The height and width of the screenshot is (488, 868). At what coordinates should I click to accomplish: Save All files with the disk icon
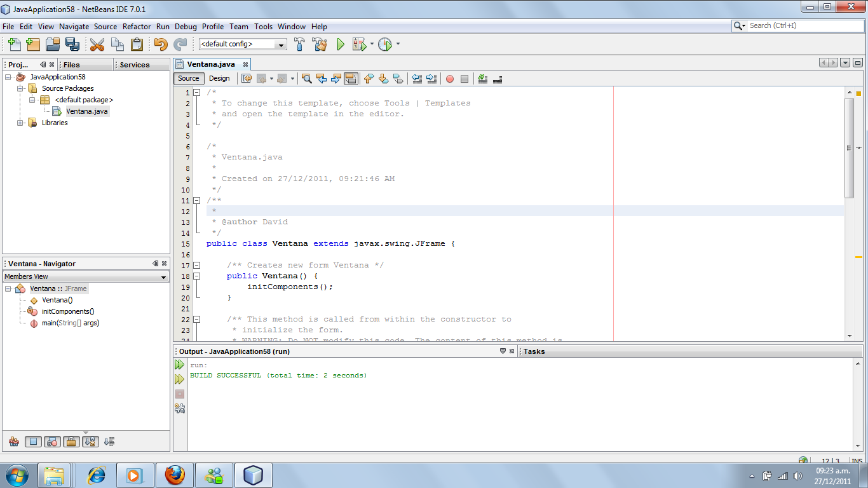tap(72, 44)
